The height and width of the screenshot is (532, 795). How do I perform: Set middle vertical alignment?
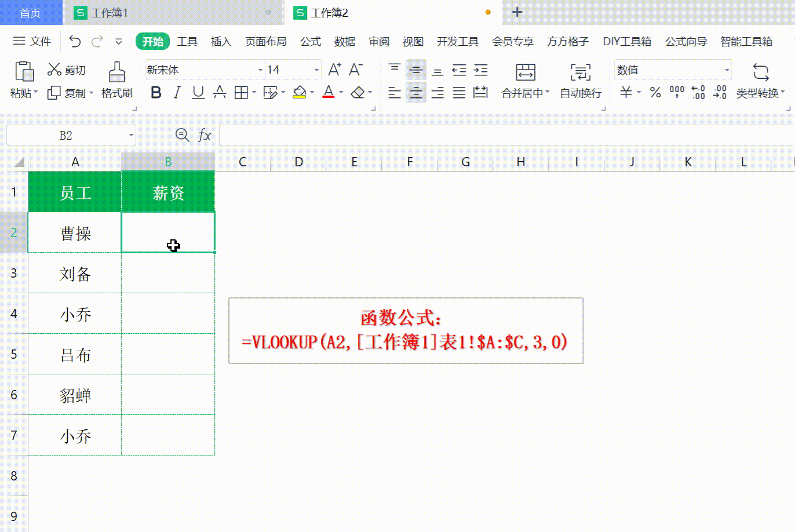[416, 70]
